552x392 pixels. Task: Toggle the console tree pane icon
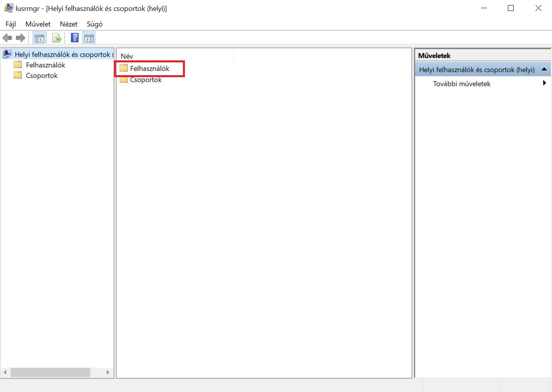tap(39, 38)
